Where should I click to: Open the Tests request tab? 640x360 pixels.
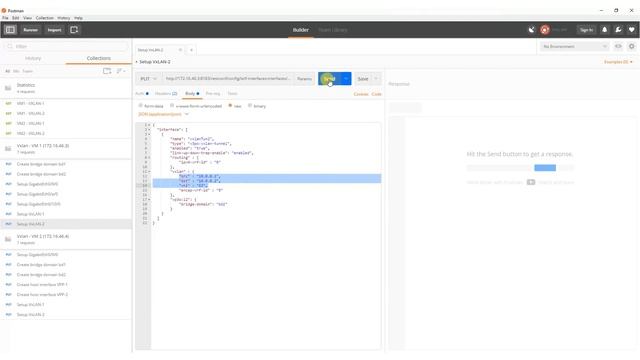(x=232, y=94)
